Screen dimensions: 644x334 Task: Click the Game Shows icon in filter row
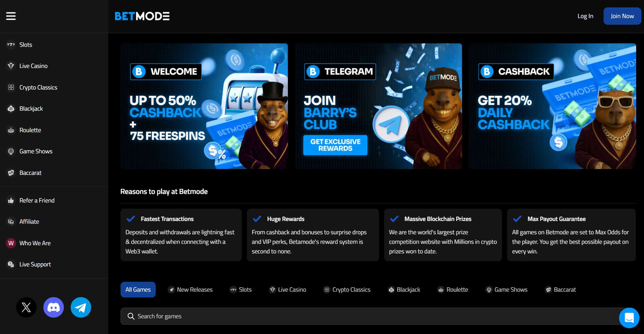click(489, 290)
